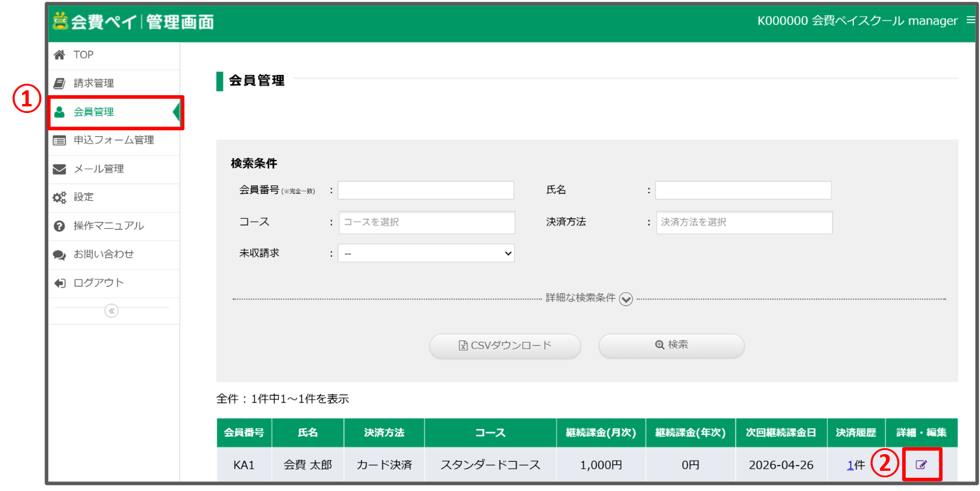The height and width of the screenshot is (491, 980).
Task: Click the TOP home icon
Action: 59,55
